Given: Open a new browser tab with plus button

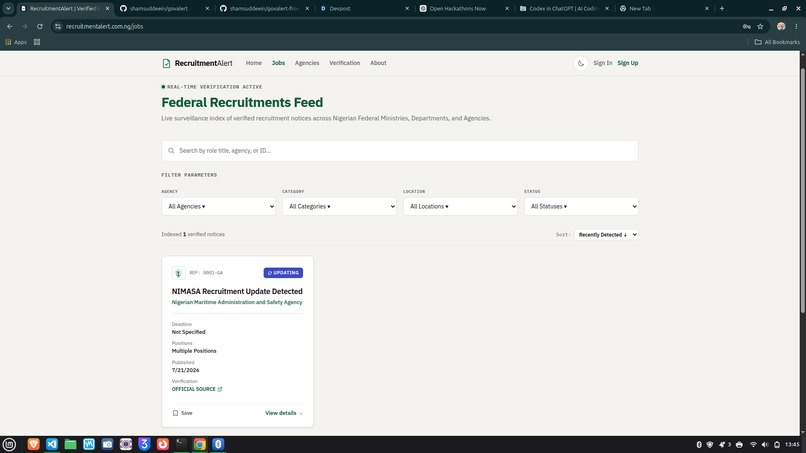Looking at the screenshot, I should [722, 8].
